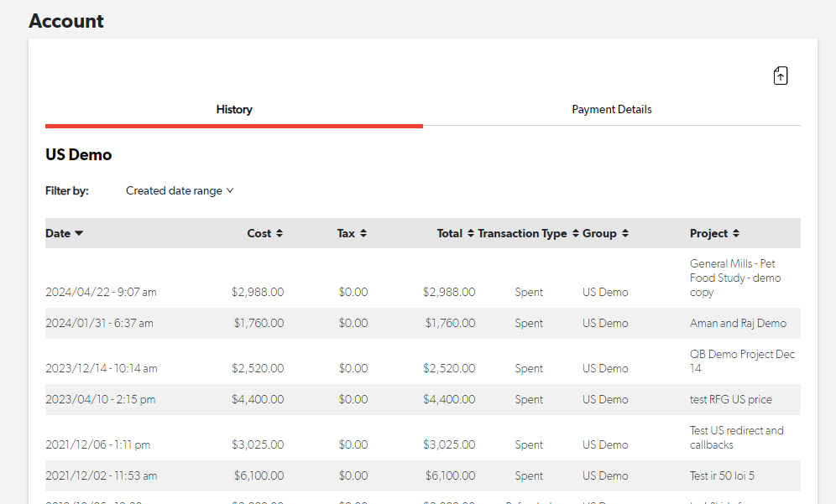The height and width of the screenshot is (504, 836).
Task: Select the 2023/04/10 transaction date
Action: click(100, 399)
